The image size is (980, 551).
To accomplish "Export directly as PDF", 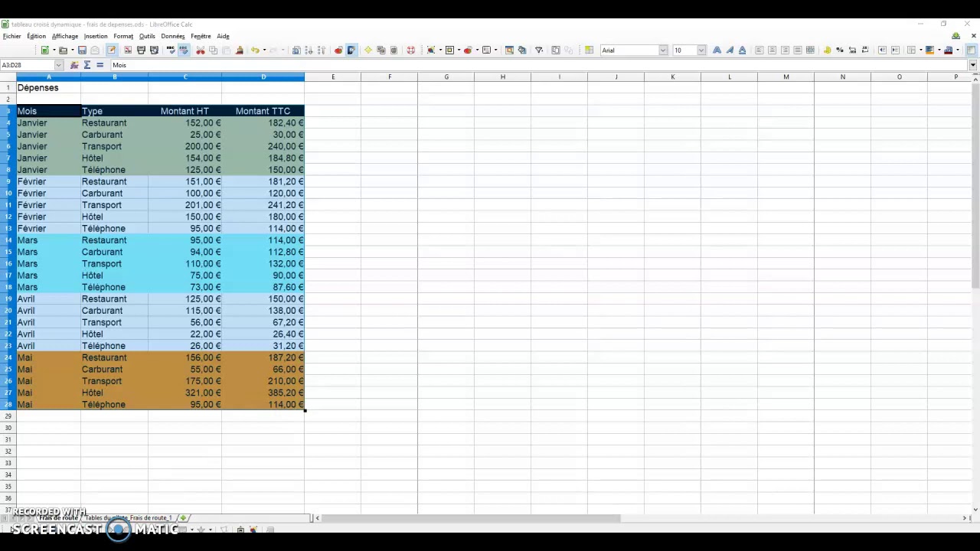I will [x=128, y=50].
